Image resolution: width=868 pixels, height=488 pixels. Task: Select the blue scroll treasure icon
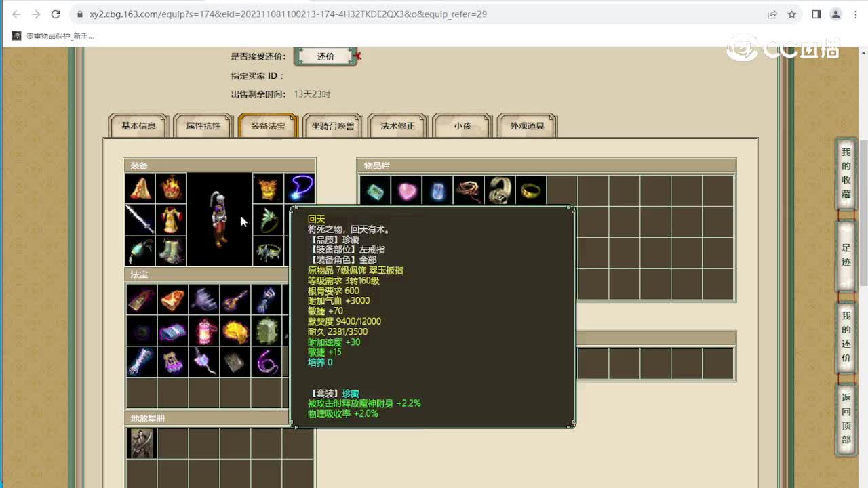click(173, 331)
